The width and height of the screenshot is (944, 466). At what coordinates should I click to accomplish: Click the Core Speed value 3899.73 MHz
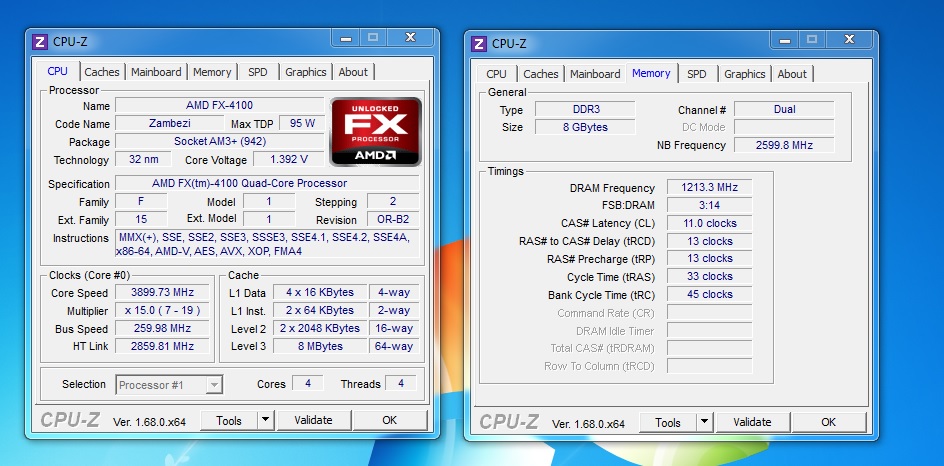click(x=162, y=293)
